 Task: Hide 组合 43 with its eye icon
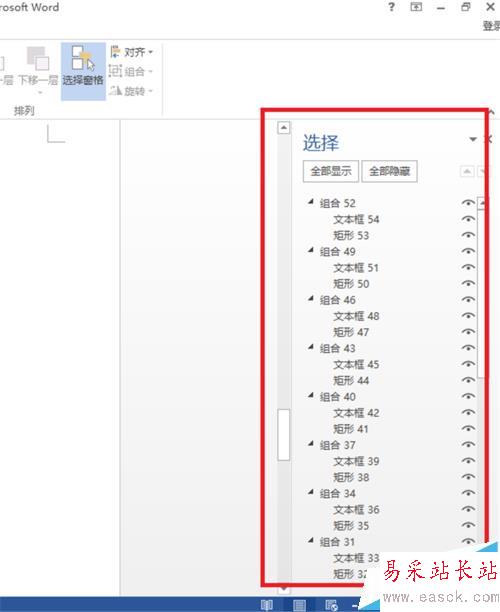coord(468,348)
